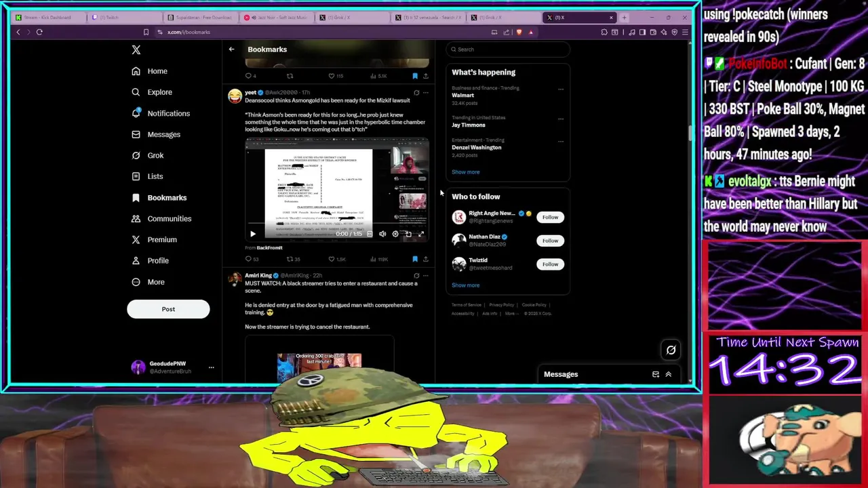Follow Nathan Diaz
868x488 pixels.
click(550, 241)
